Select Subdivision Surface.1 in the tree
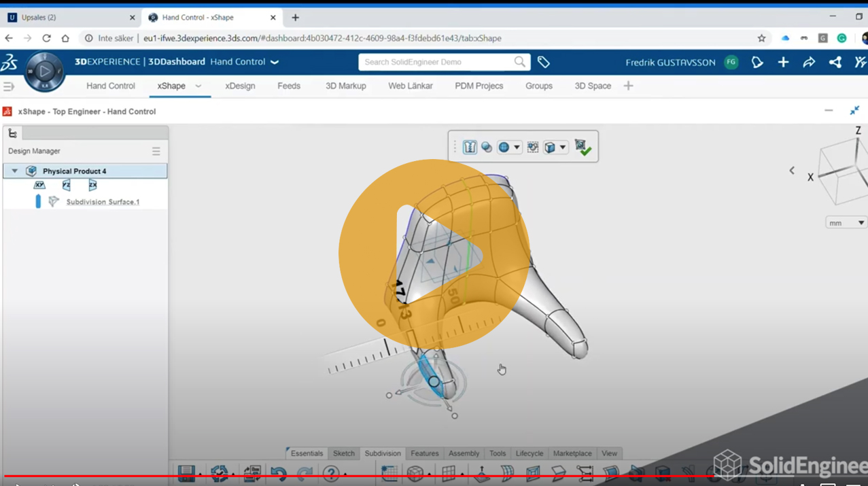This screenshot has height=486, width=868. click(x=103, y=202)
